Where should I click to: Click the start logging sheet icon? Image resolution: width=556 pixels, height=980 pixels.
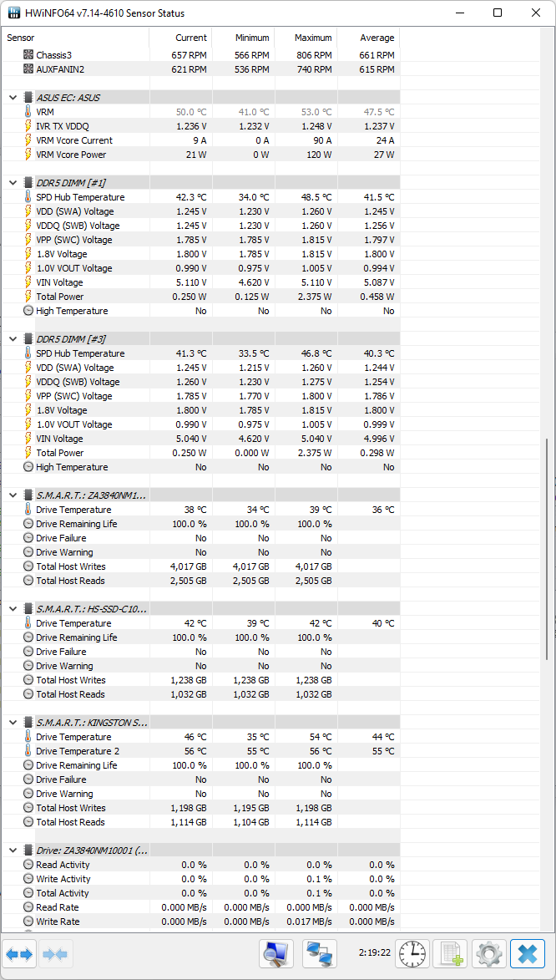451,954
